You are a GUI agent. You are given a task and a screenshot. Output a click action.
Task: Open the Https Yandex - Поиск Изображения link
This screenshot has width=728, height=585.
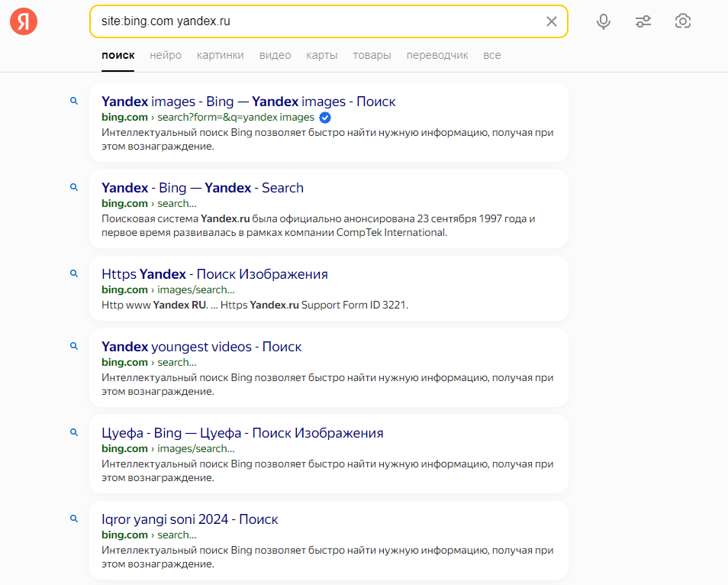(x=214, y=274)
